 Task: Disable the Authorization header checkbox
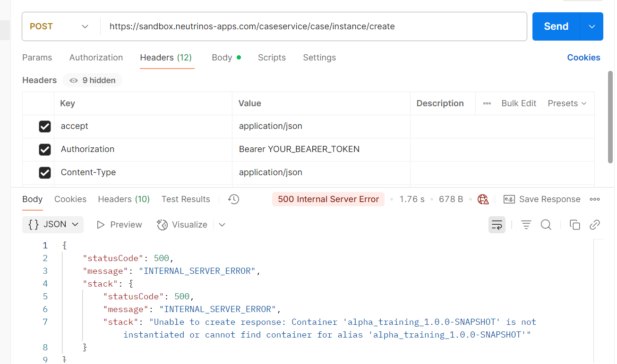point(45,150)
